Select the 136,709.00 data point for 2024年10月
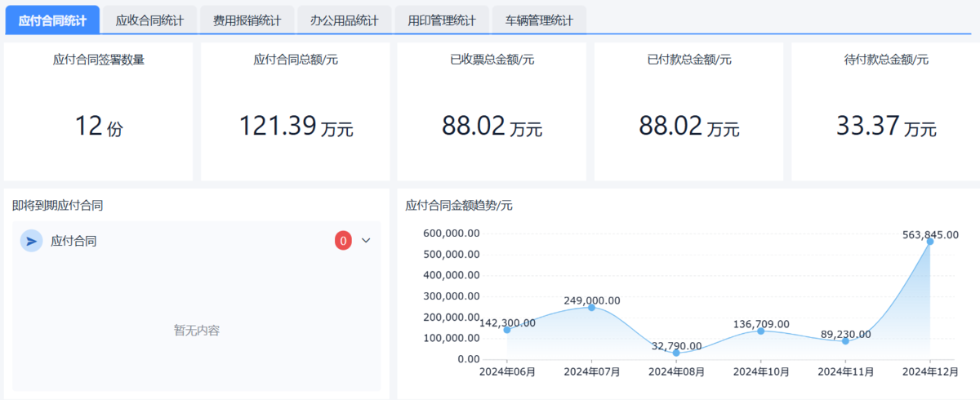Viewport: 980px width, 400px height. 761,331
